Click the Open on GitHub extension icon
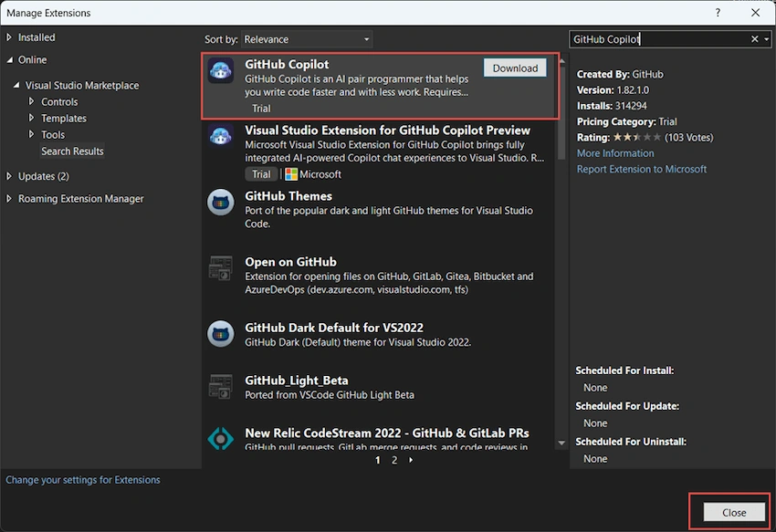 click(x=220, y=267)
